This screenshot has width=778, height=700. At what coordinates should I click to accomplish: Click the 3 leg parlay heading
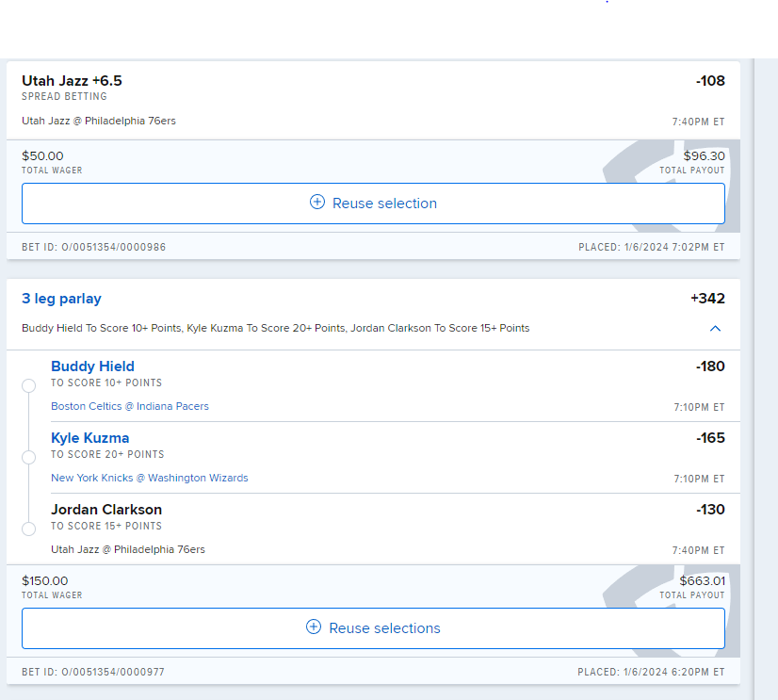pos(61,299)
